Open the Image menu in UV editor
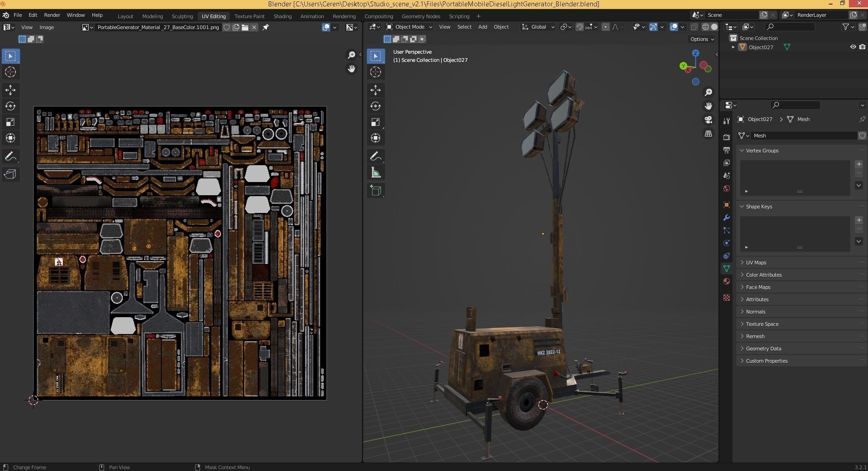The height and width of the screenshot is (471, 868). pyautogui.click(x=46, y=27)
